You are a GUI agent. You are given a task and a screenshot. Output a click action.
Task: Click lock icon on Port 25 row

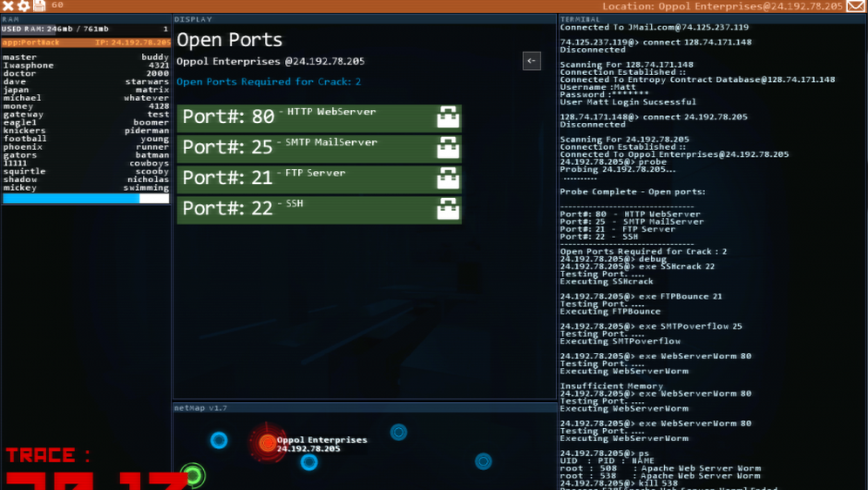point(448,148)
